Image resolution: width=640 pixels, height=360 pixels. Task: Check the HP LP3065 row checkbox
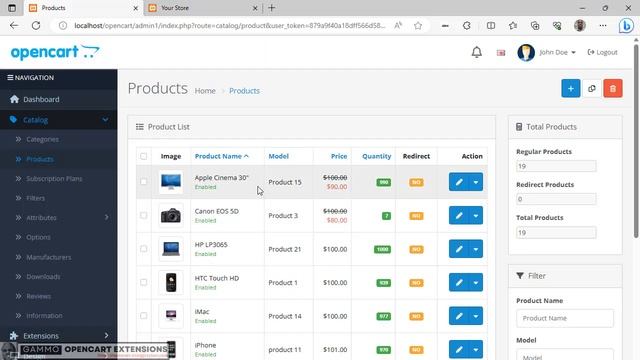tap(143, 249)
